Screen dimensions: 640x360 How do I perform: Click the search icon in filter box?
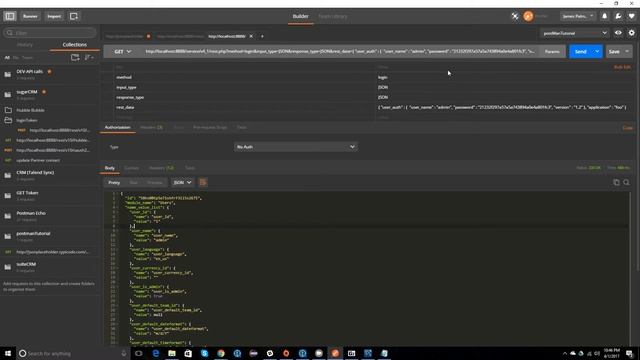coord(10,33)
